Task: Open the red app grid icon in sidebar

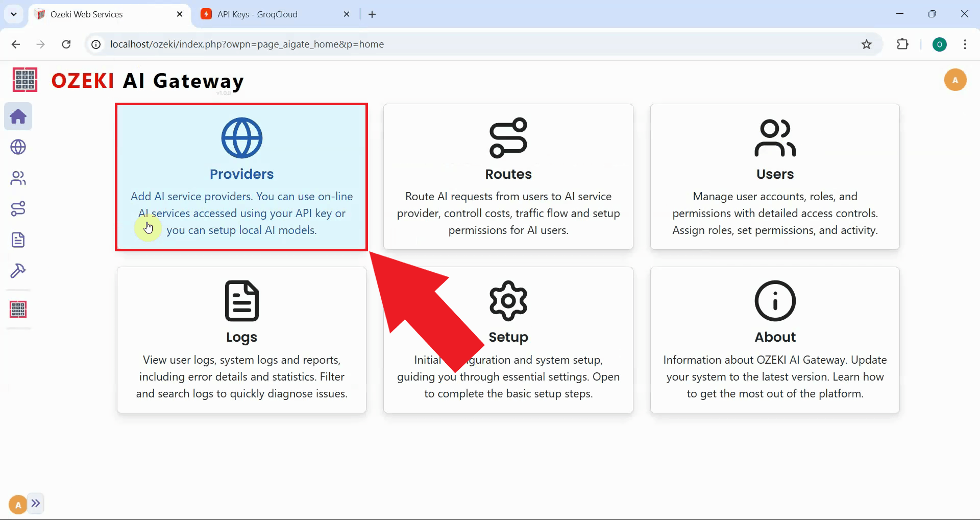Action: (18, 309)
